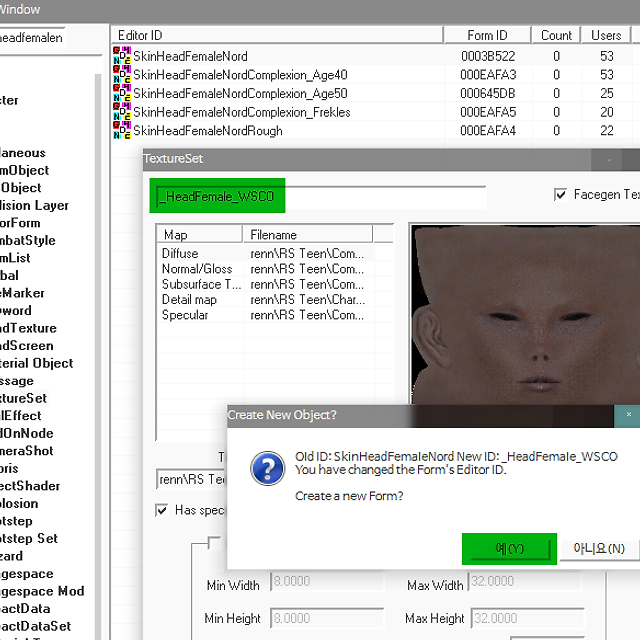
Task: Click the SkinHeadFemaleNordRough row icon
Action: 122,131
